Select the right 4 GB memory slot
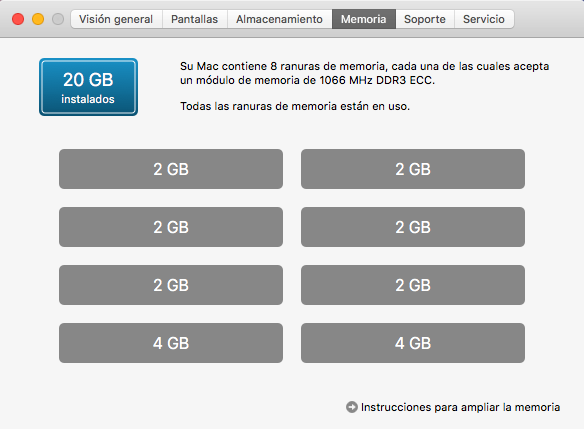The width and height of the screenshot is (584, 429). pos(413,343)
